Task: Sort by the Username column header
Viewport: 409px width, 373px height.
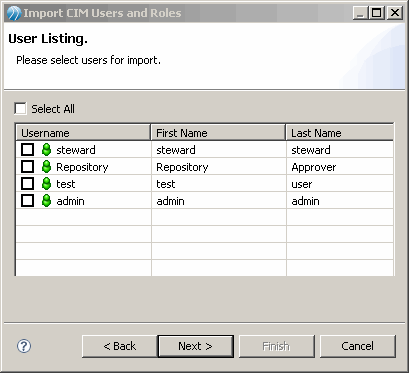Action: 83,133
